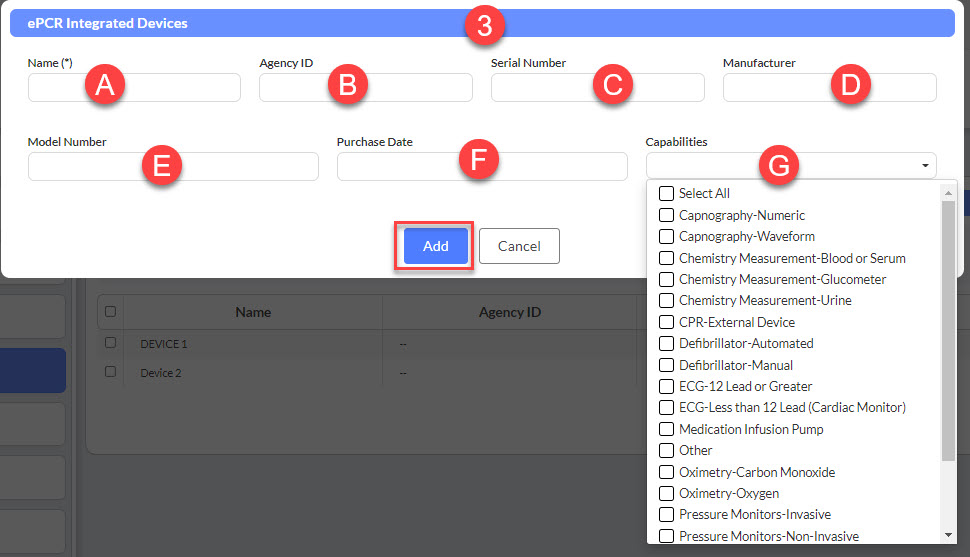Tick ECG-12 Lead or Greater
This screenshot has height=557, width=970.
coord(666,386)
